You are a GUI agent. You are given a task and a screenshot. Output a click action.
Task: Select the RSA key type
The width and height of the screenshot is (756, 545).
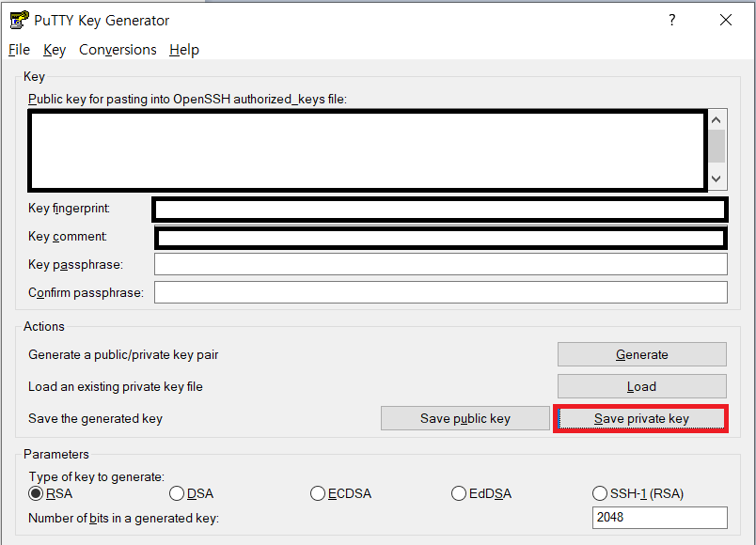point(51,493)
